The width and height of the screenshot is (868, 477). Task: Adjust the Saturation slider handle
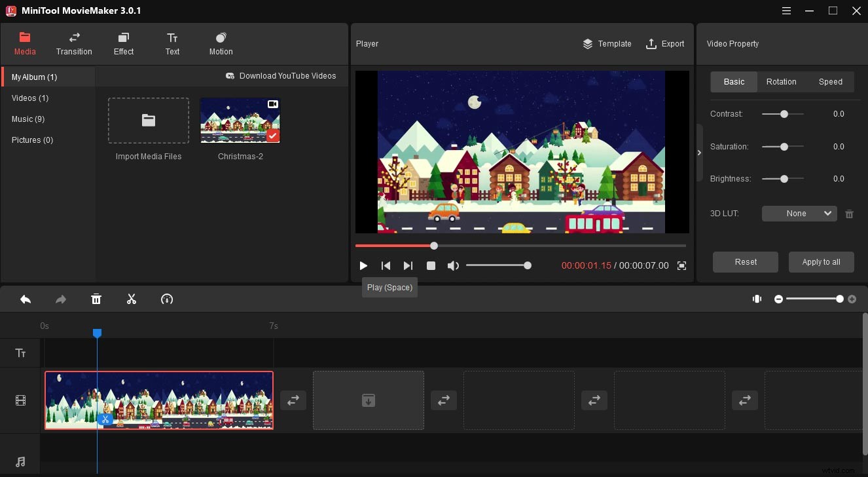point(784,147)
